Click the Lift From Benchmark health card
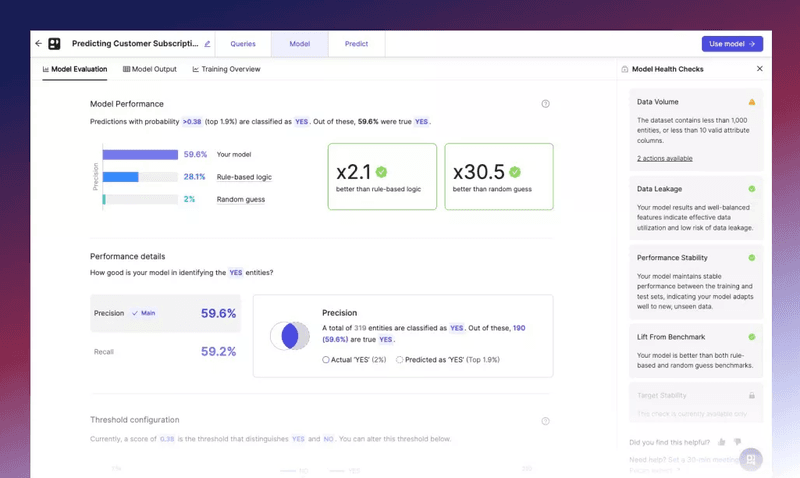 (696, 351)
